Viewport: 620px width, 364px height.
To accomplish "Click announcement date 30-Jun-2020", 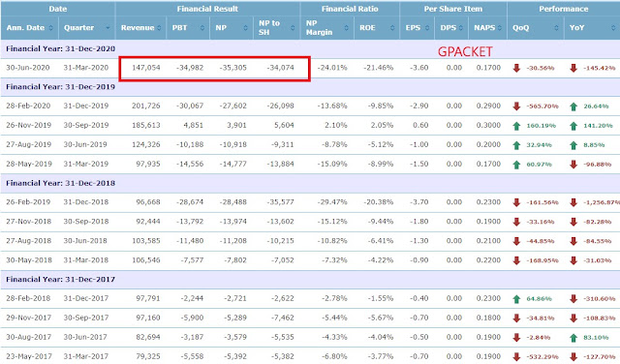I will click(28, 68).
